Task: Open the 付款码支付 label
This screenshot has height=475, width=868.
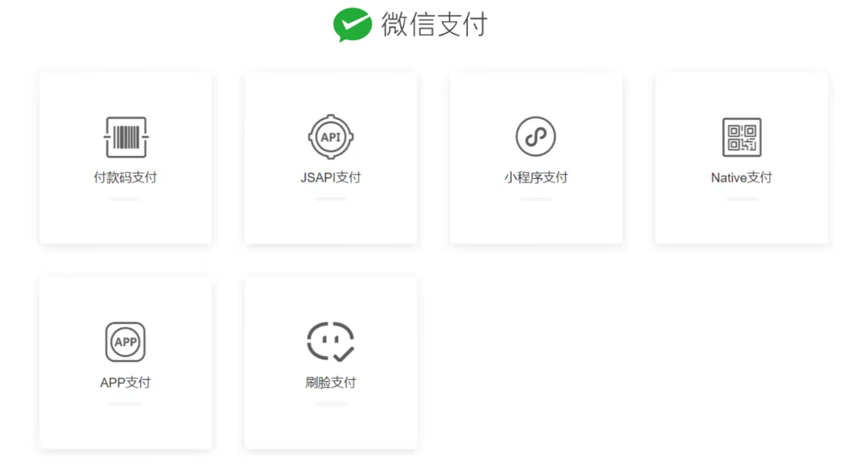Action: coord(125,178)
